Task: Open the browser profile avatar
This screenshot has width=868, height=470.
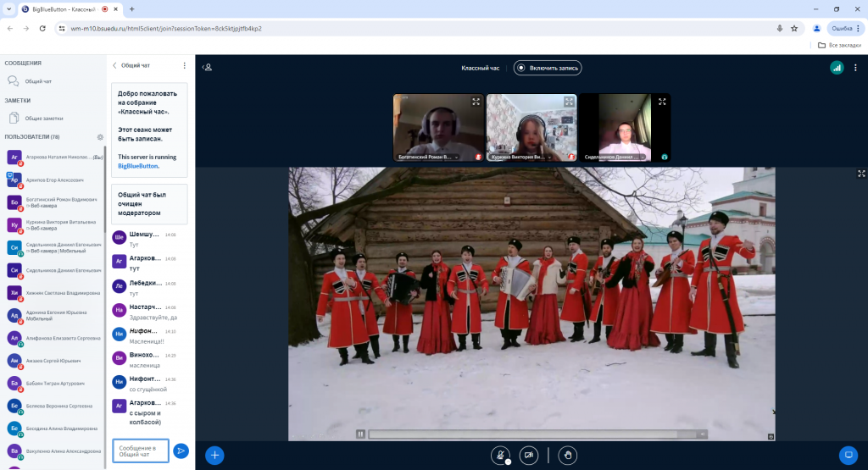Action: 816,28
